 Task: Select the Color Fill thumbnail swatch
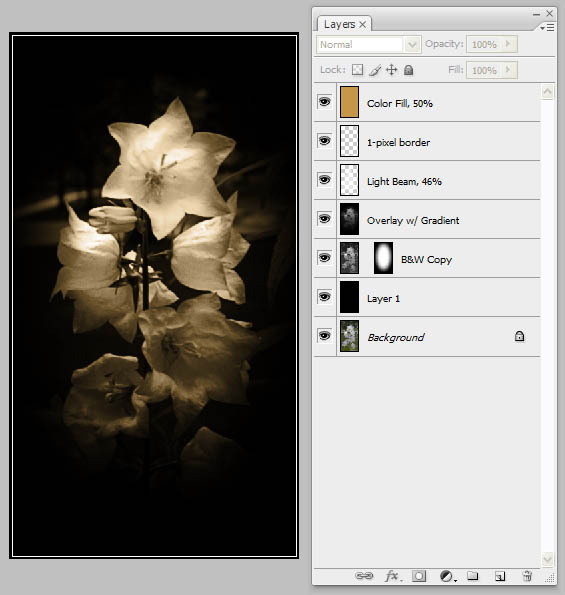click(x=349, y=102)
